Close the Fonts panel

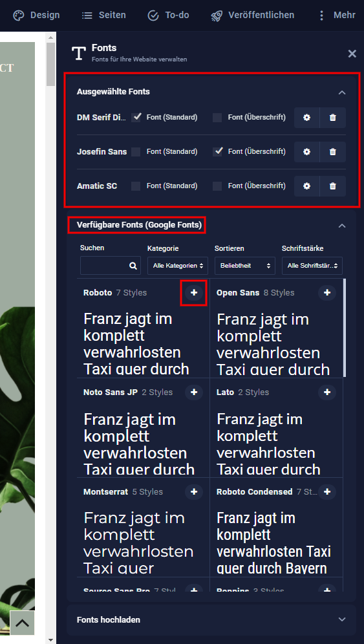click(x=352, y=54)
